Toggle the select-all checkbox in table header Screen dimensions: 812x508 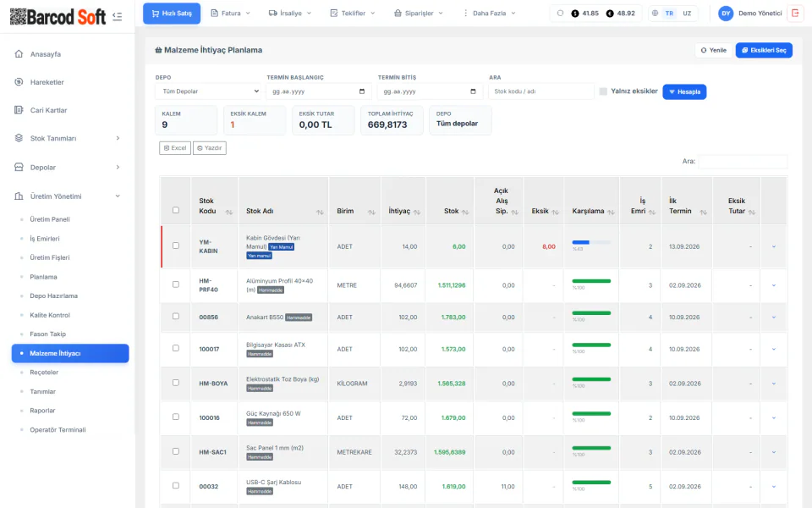176,211
